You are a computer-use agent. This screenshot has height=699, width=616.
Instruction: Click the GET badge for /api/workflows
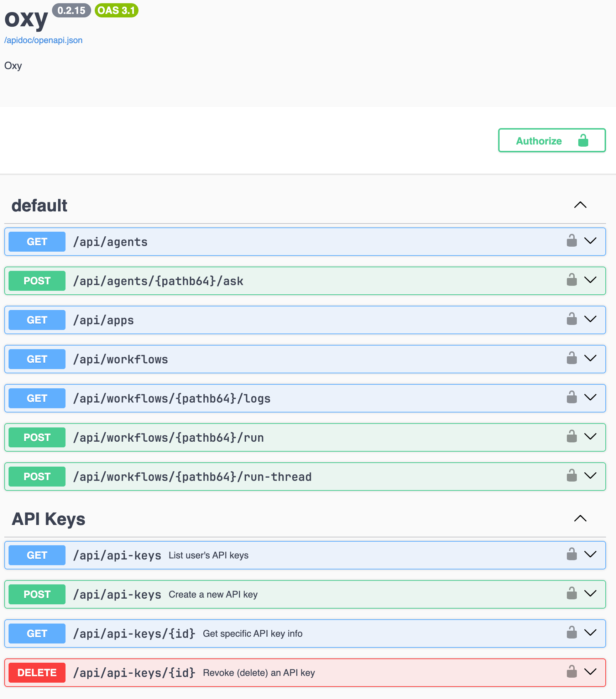[37, 359]
